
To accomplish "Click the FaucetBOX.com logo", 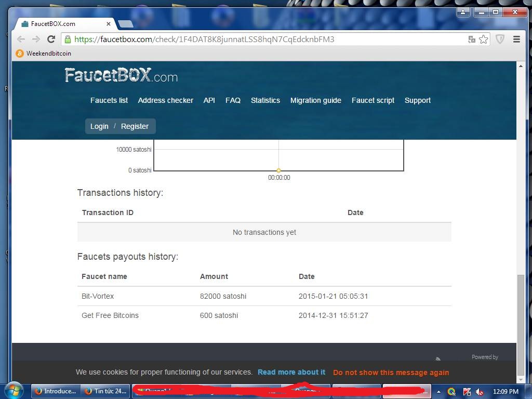I will click(x=121, y=75).
